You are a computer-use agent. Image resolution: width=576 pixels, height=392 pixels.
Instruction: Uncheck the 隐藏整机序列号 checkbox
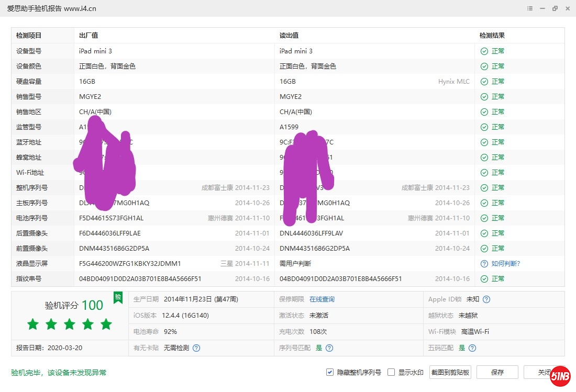pyautogui.click(x=330, y=373)
